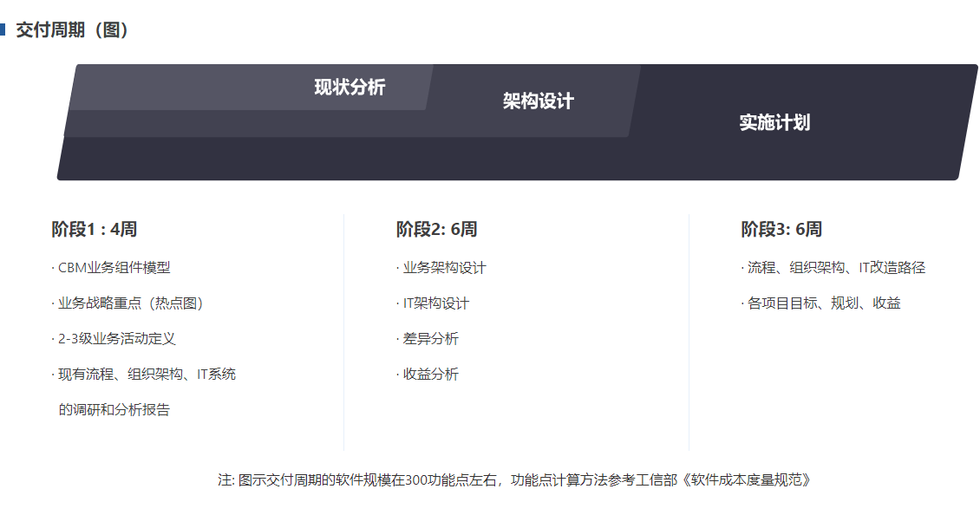The width and height of the screenshot is (980, 515).
Task: Click the 业务架构设计 list item
Action: point(442,268)
